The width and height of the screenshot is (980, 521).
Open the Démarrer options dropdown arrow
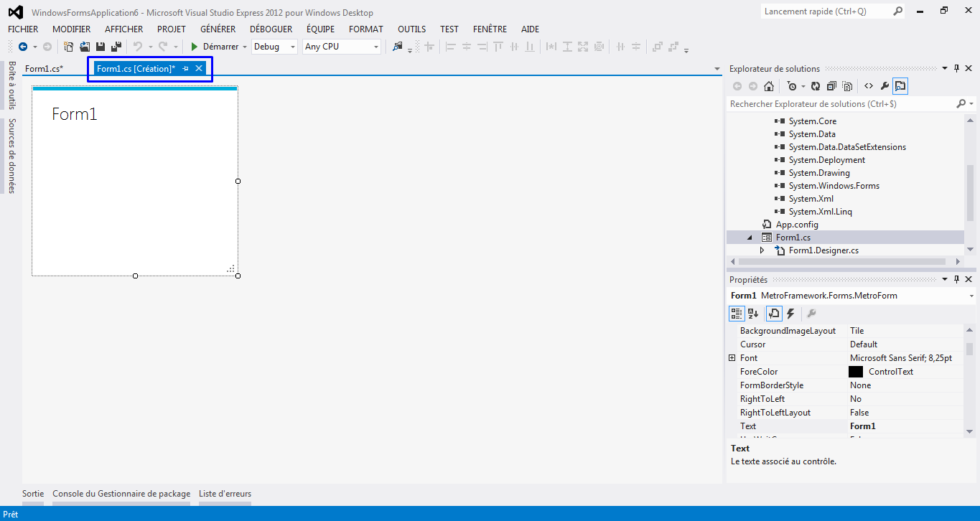tap(245, 47)
